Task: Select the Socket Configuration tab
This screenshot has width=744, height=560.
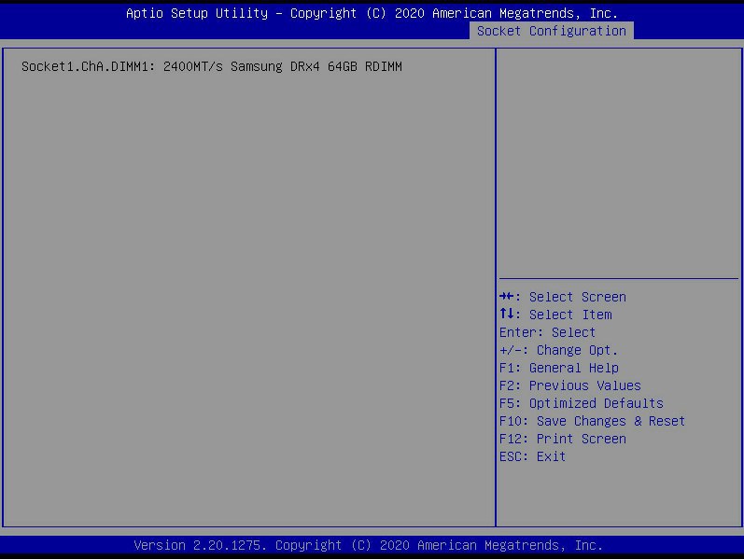Action: 552,31
